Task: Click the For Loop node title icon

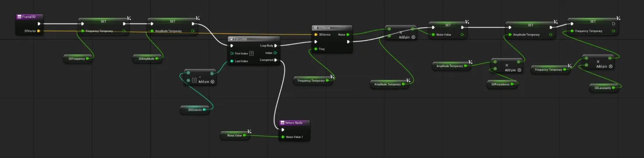Action: coord(231,39)
